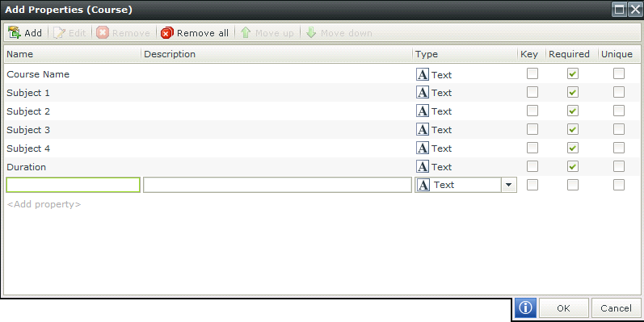
Task: Click the Type column header
Action: click(465, 54)
